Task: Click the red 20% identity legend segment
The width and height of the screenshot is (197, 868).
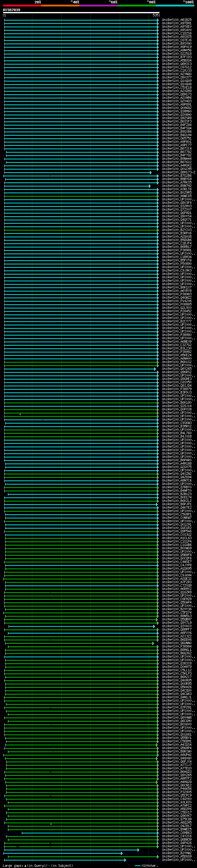Action: pos(22,6)
